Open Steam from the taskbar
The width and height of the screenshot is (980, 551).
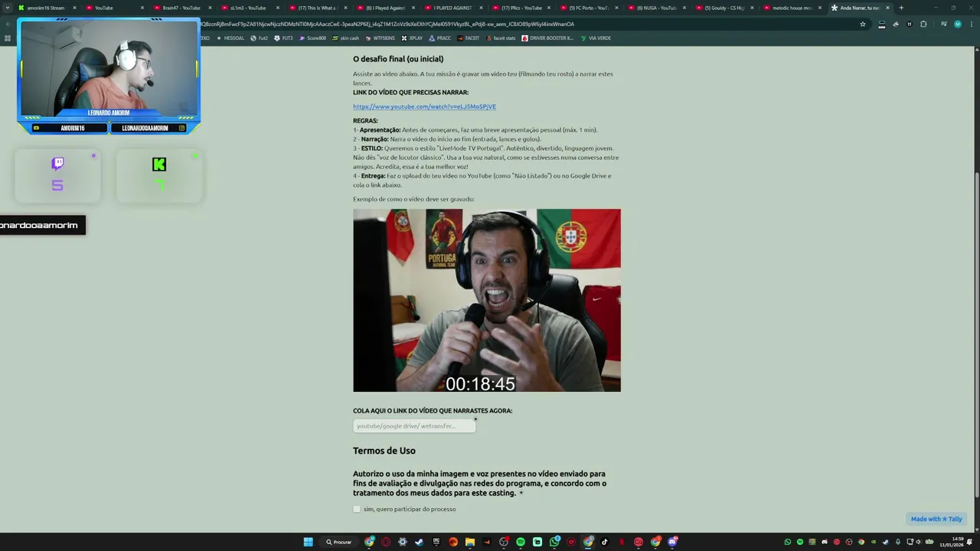click(x=419, y=542)
